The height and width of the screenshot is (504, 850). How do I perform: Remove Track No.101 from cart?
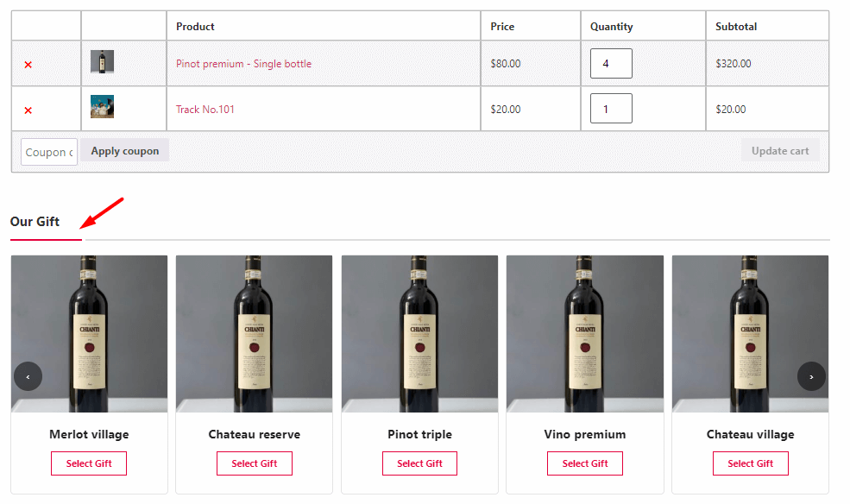coord(28,110)
